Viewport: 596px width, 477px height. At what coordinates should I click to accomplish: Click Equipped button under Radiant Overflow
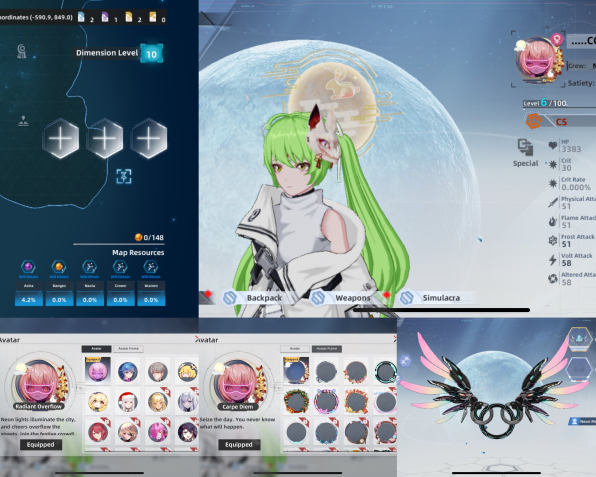point(41,445)
